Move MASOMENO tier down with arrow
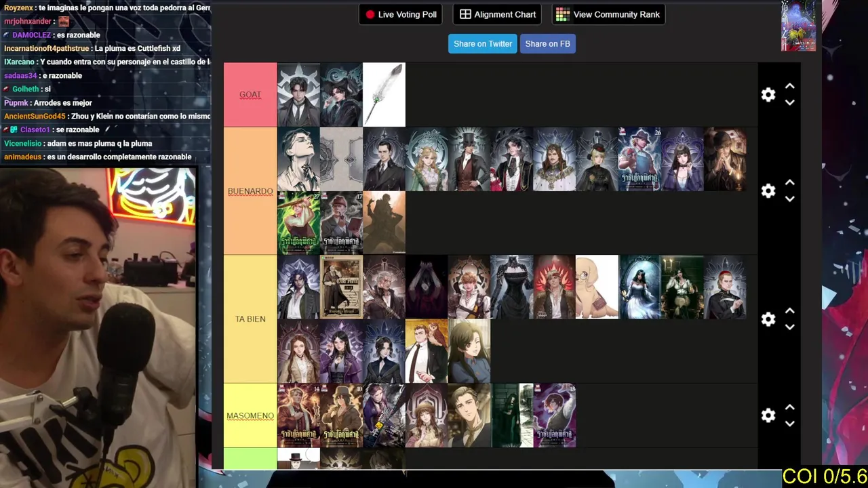Screen dimensions: 868x488 pyautogui.click(x=790, y=424)
